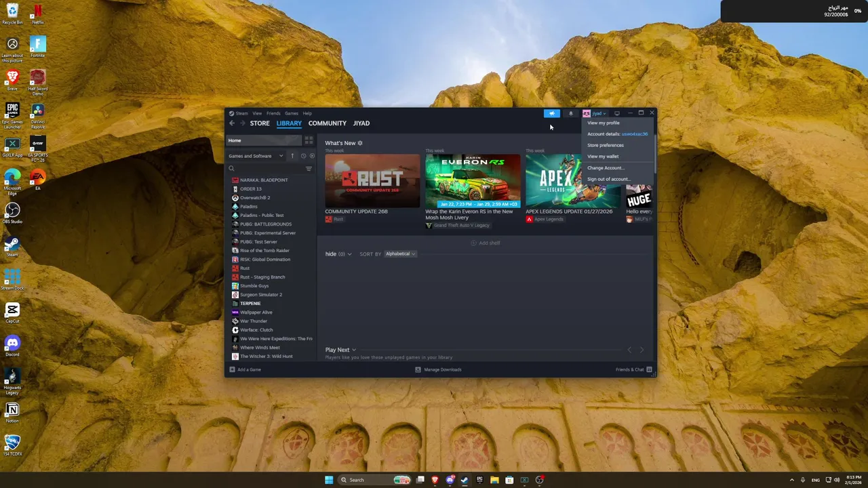
Task: Open What's New settings gear
Action: pyautogui.click(x=360, y=143)
